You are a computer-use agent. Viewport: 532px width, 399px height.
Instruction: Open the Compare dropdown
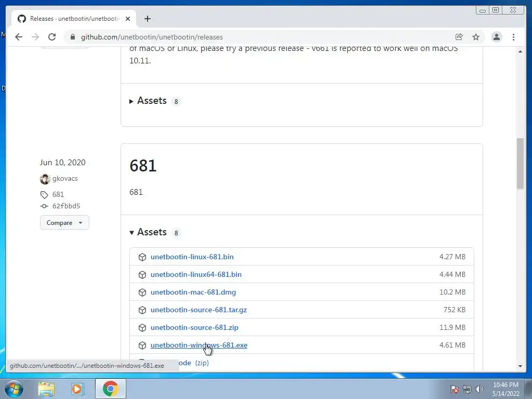[x=64, y=222]
